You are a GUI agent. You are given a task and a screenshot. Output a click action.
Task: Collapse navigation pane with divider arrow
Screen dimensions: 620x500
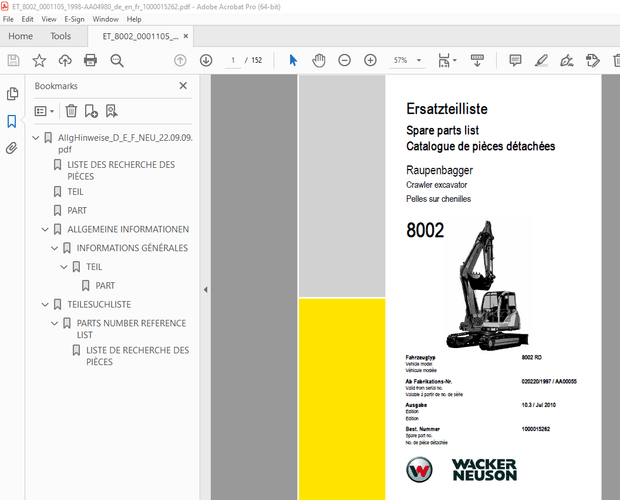pos(206,290)
